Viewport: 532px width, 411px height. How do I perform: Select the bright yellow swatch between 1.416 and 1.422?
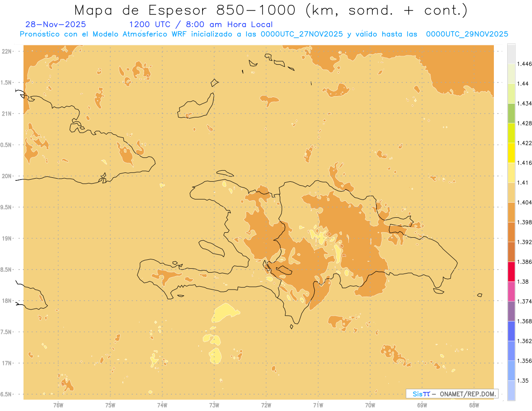coord(511,153)
